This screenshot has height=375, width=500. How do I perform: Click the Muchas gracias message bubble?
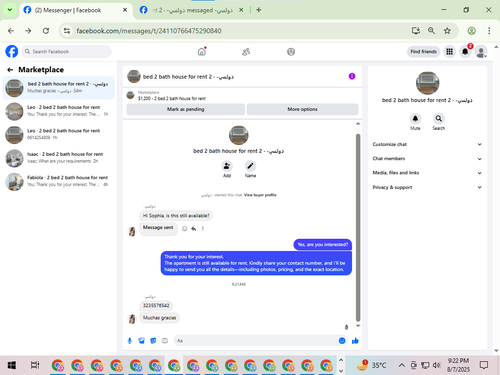tap(159, 318)
